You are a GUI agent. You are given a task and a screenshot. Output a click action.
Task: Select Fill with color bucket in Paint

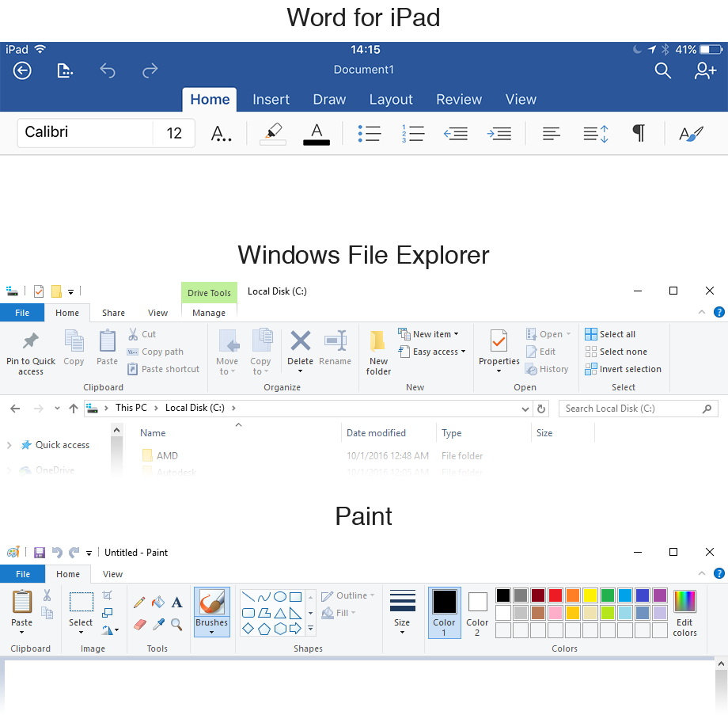[x=158, y=602]
